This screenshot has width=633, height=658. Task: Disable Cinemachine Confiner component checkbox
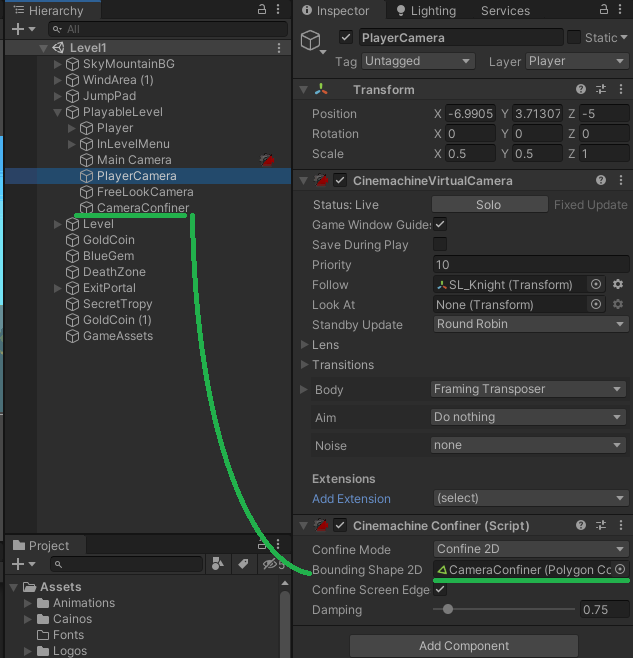340,525
